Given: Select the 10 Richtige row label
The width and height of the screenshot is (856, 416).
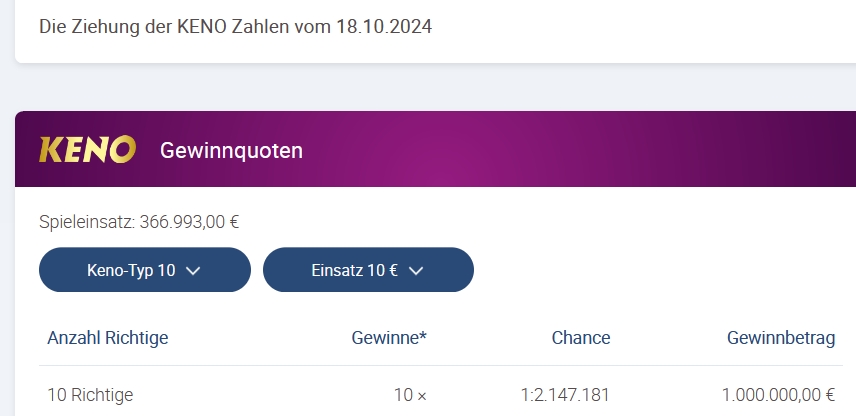Looking at the screenshot, I should (x=90, y=395).
